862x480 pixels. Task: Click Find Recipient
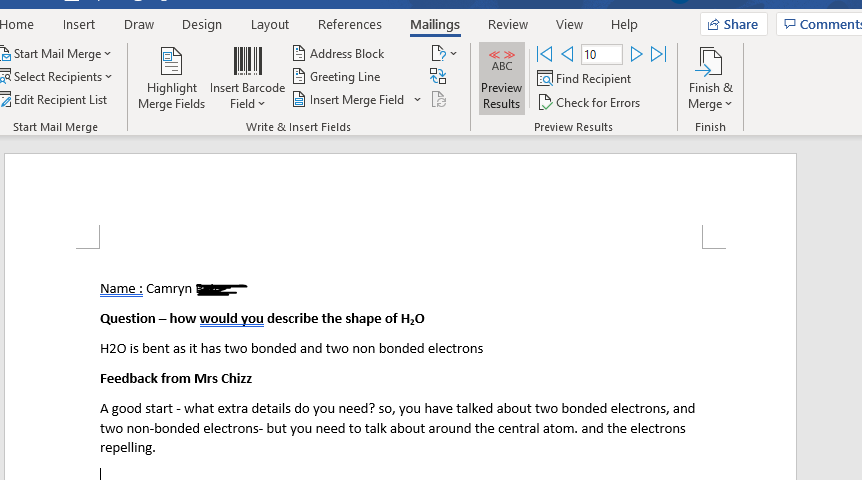pos(584,79)
